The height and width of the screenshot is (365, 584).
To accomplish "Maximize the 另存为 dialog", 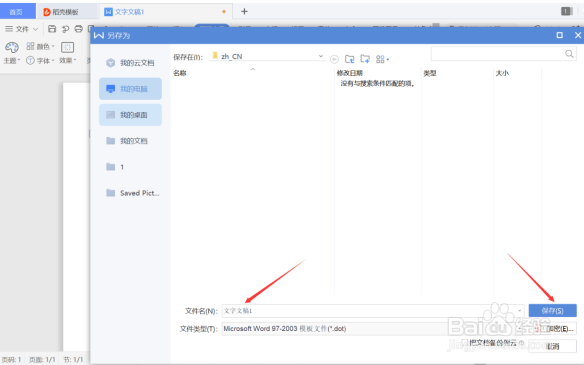I will (559, 35).
